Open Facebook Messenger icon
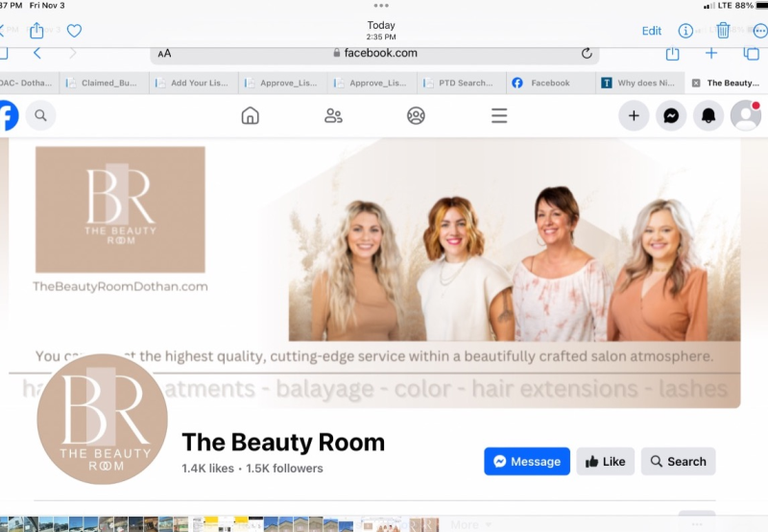The height and width of the screenshot is (532, 768). coord(671,115)
